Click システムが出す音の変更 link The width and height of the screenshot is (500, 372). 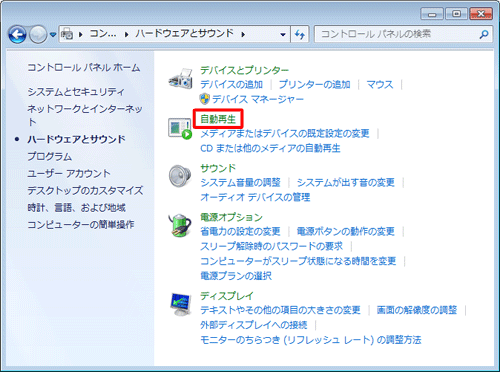(346, 183)
